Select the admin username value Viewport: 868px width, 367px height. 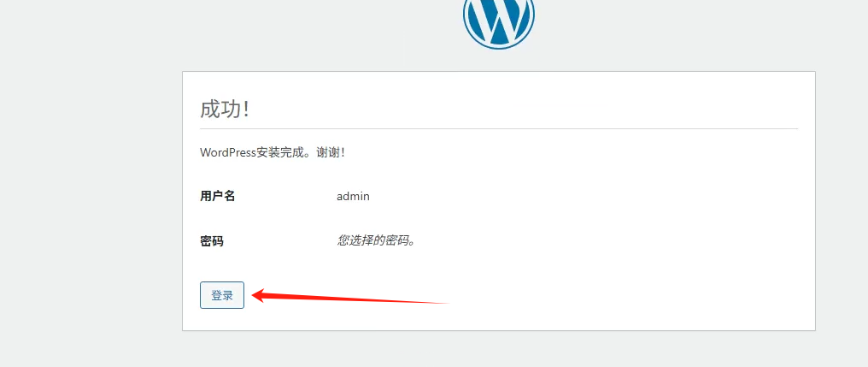353,196
